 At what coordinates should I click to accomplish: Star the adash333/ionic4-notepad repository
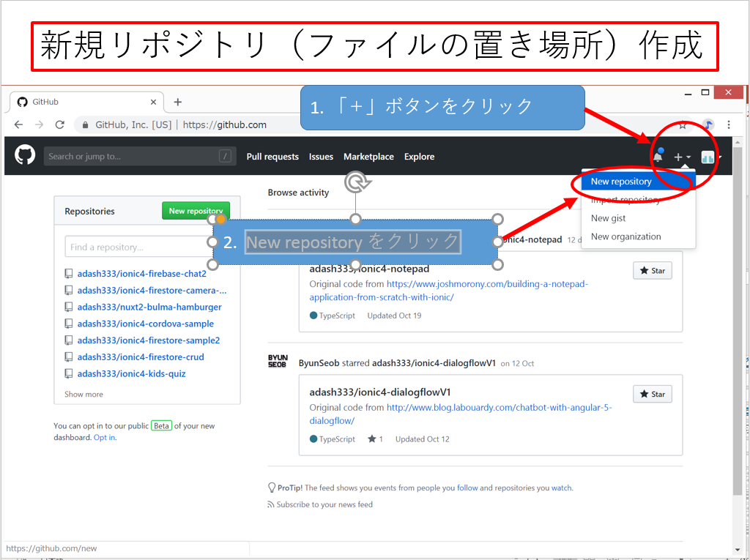[652, 271]
